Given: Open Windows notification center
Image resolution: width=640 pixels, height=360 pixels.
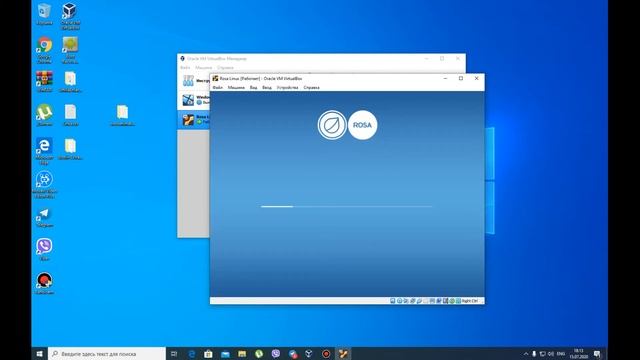Looking at the screenshot, I should [597, 353].
